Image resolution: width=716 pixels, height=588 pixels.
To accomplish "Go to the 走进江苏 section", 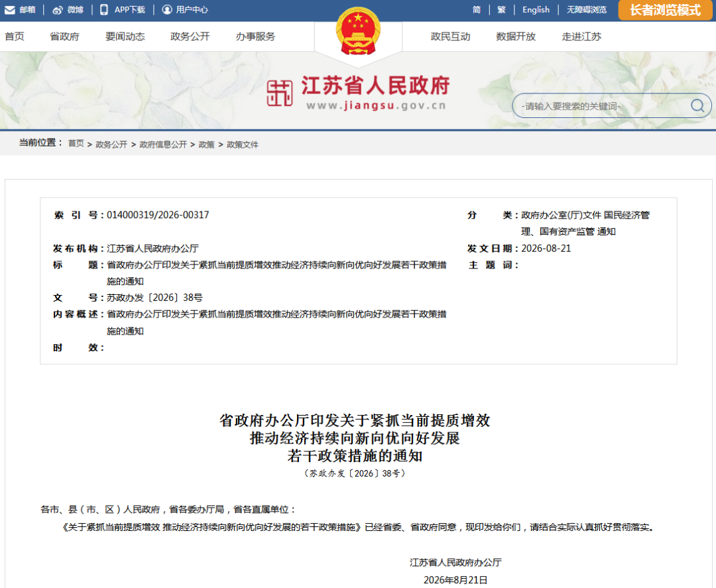I will [581, 36].
